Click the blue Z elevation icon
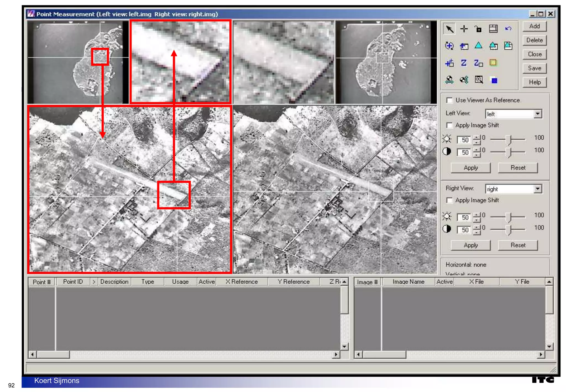This screenshot has width=566, height=392. pyautogui.click(x=464, y=63)
